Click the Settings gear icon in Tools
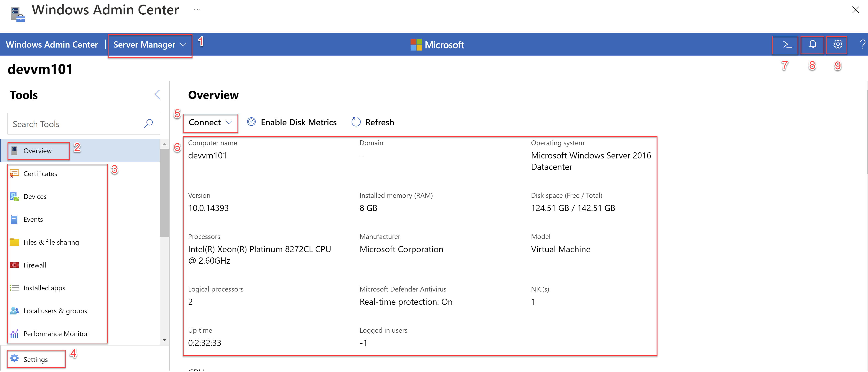This screenshot has height=372, width=868. tap(14, 359)
